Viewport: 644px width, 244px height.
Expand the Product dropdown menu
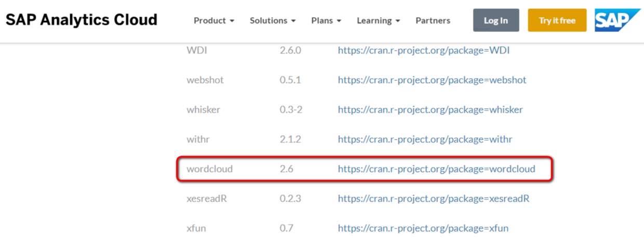214,21
